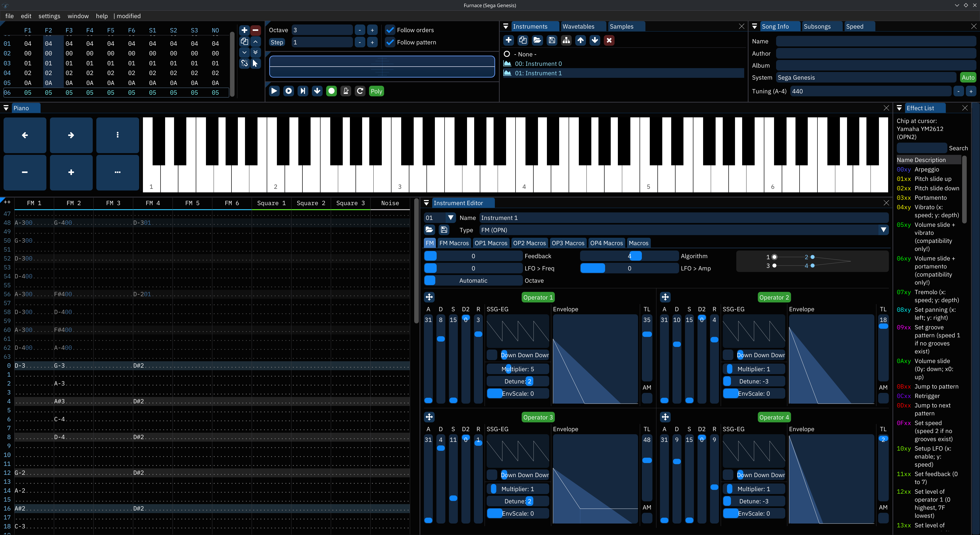The image size is (980, 535).
Task: Collapse the Instrument Editor panel triangle
Action: click(x=426, y=203)
